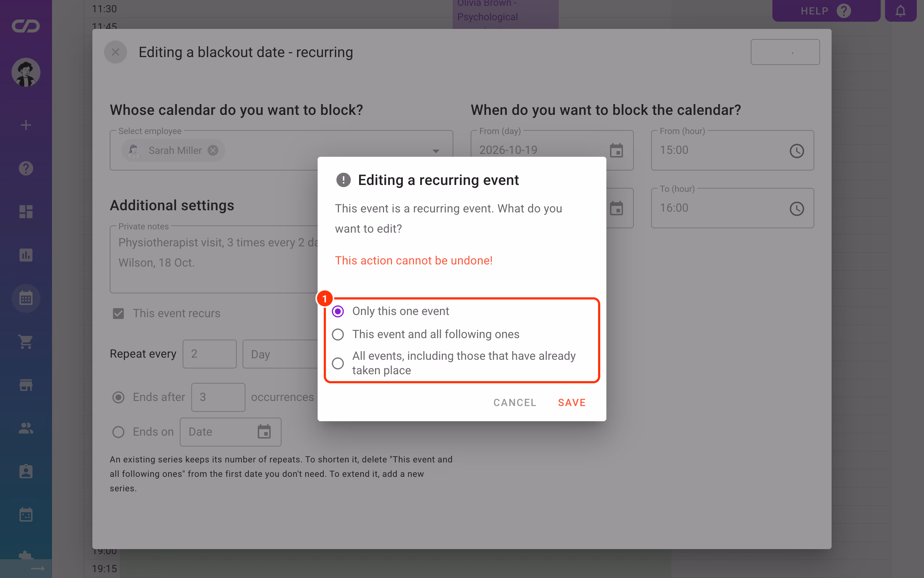Open the bar chart statistics sidebar icon

coord(26,255)
